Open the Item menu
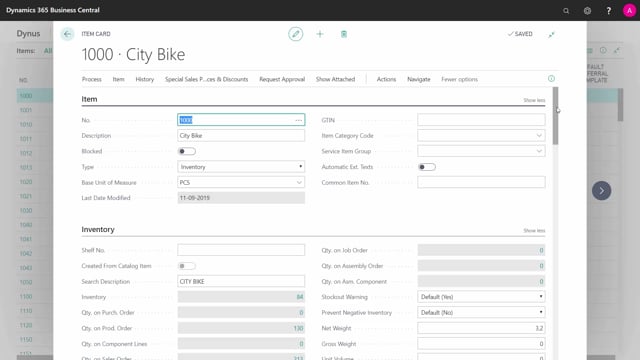The height and width of the screenshot is (360, 640). pyautogui.click(x=118, y=79)
